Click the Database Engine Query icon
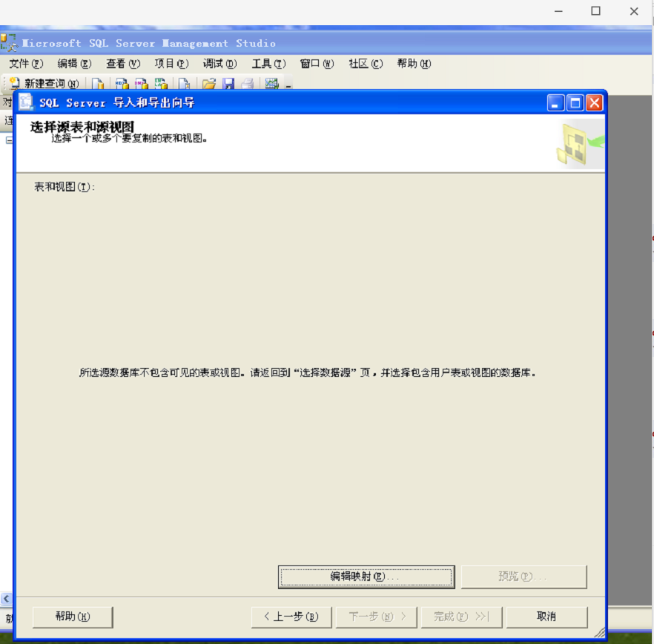This screenshot has width=654, height=644. [x=98, y=84]
